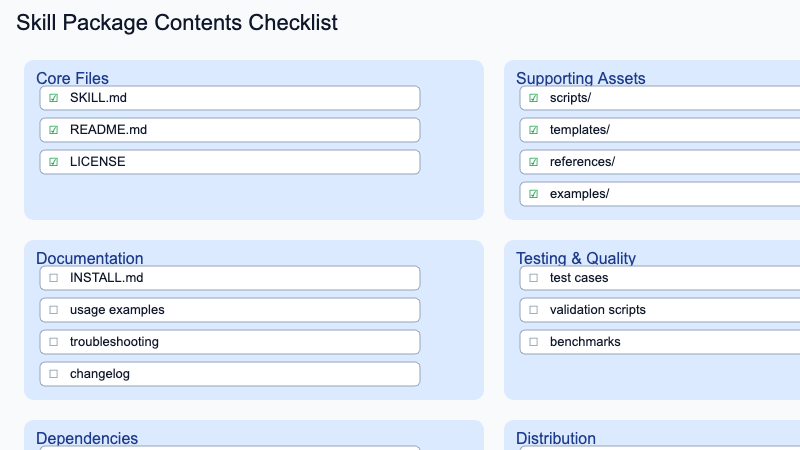
Task: Select the Distribution section heading
Action: (556, 438)
